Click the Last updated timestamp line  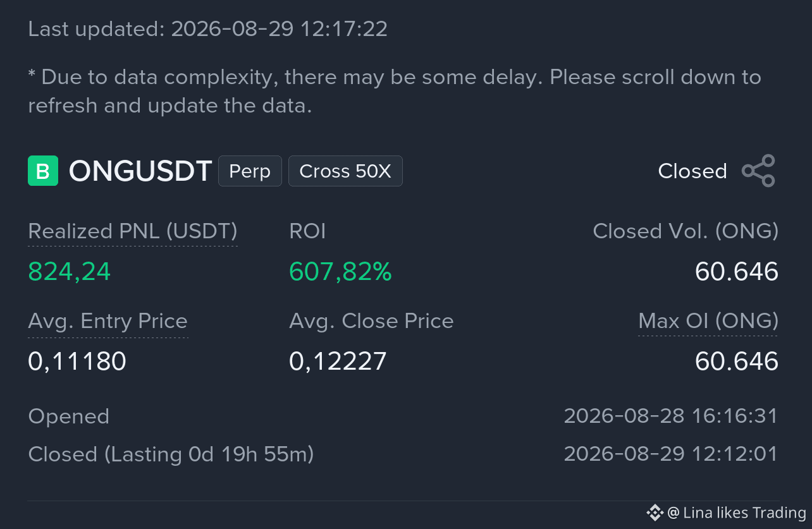pyautogui.click(x=208, y=29)
